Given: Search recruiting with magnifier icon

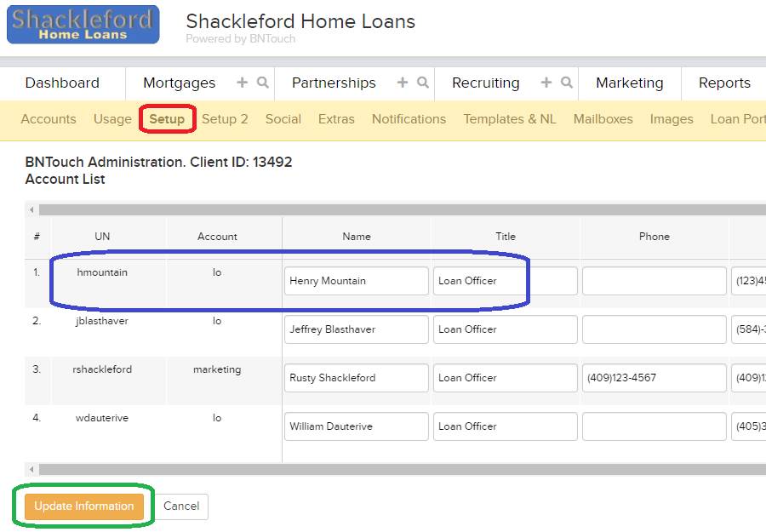Looking at the screenshot, I should click(x=567, y=82).
